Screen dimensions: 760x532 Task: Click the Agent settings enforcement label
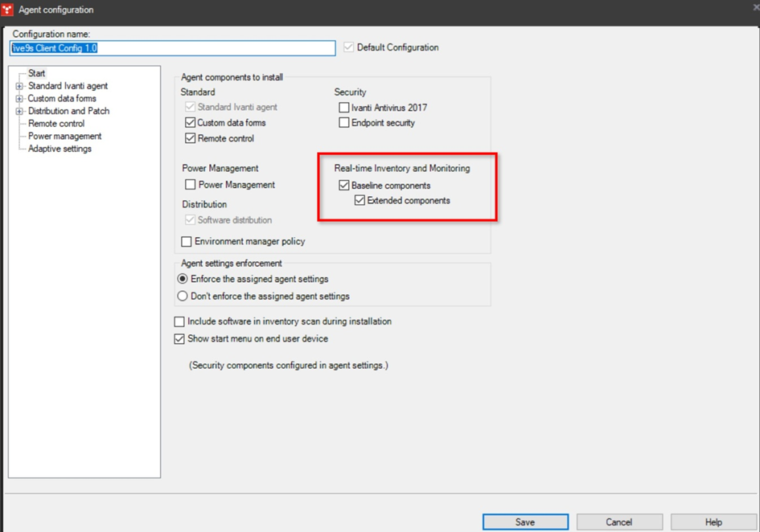[x=231, y=263]
